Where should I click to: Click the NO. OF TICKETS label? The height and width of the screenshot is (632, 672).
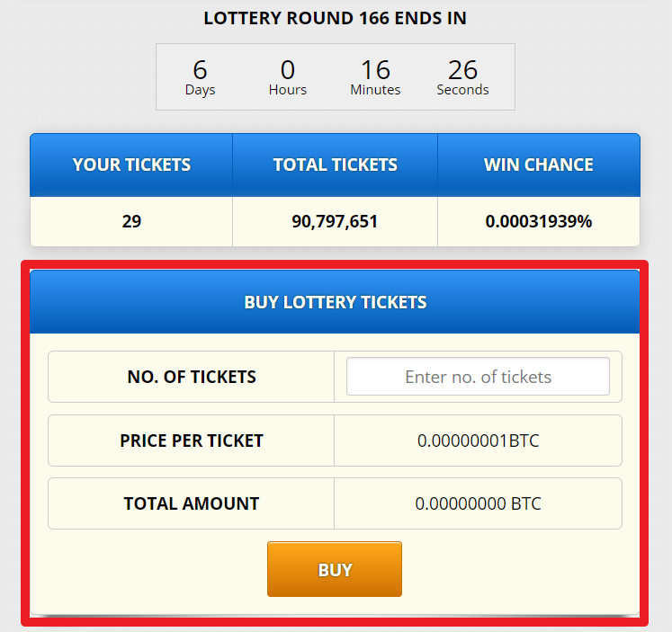point(192,377)
